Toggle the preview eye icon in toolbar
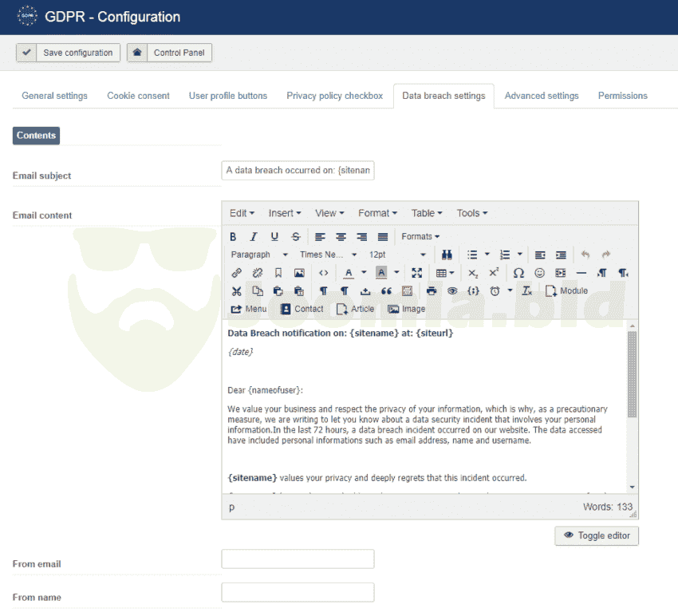Screen dimensions: 678x616 [x=452, y=291]
